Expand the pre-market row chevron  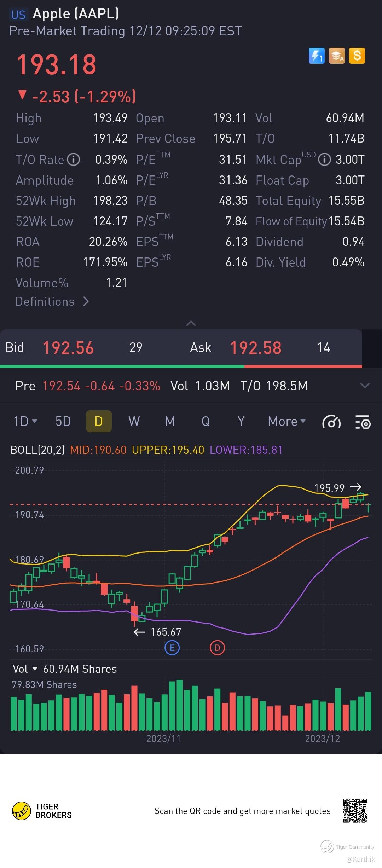click(365, 386)
